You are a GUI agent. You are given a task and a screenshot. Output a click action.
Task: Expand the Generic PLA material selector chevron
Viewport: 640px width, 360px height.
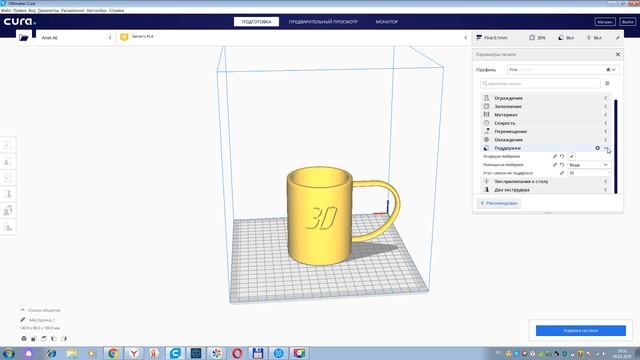click(x=466, y=38)
